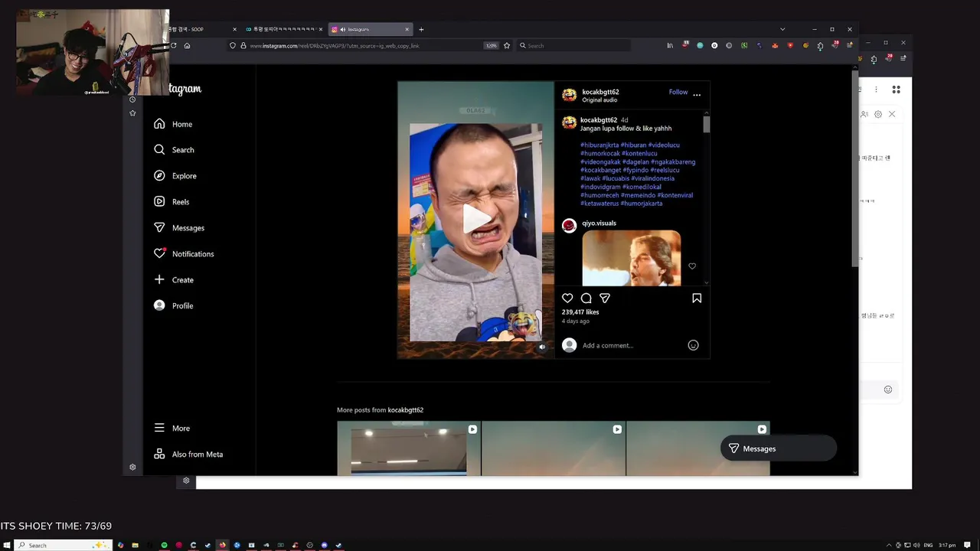Open comment bubble icon on reel
The height and width of the screenshot is (551, 980).
click(586, 298)
